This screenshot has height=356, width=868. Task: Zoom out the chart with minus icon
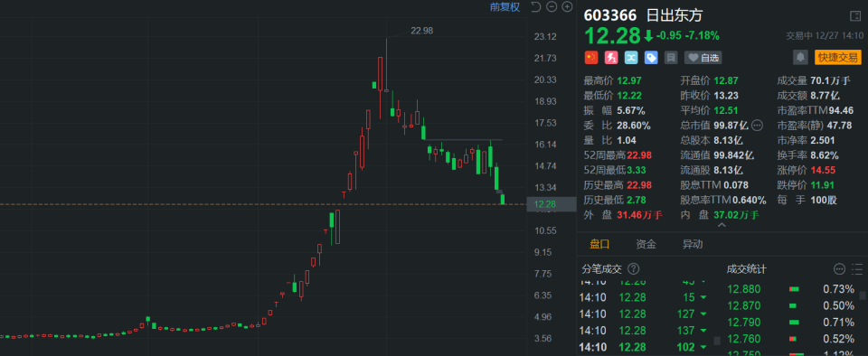pos(552,7)
